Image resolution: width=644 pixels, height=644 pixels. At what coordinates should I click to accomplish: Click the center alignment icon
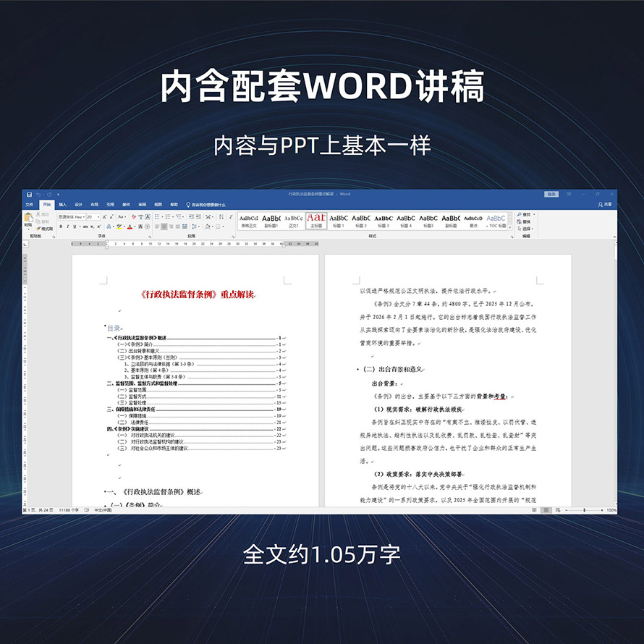(164, 226)
